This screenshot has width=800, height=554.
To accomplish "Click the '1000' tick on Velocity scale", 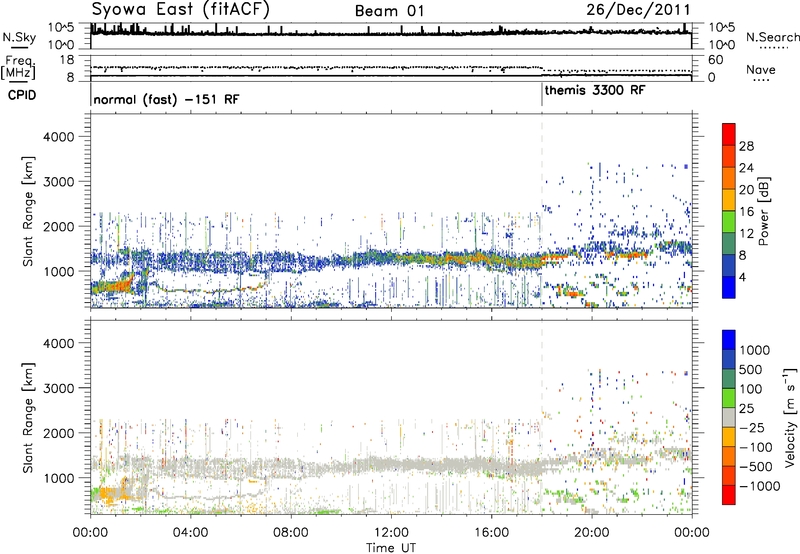I will pos(754,350).
